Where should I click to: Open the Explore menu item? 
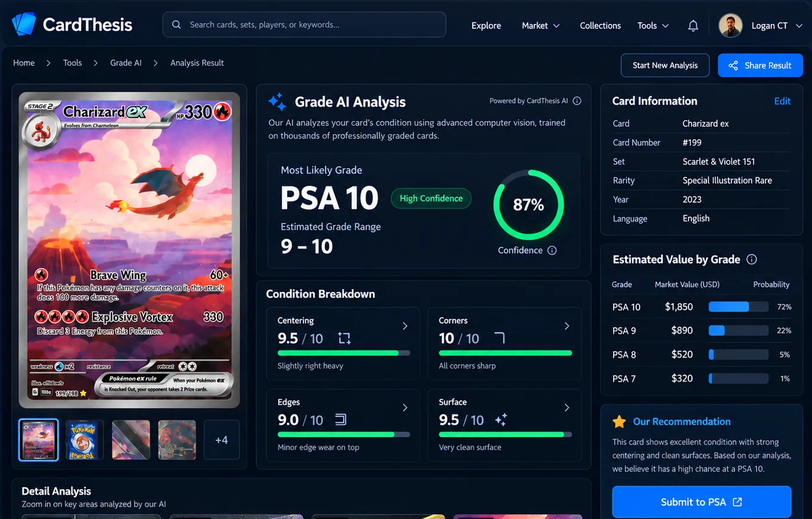pyautogui.click(x=486, y=26)
